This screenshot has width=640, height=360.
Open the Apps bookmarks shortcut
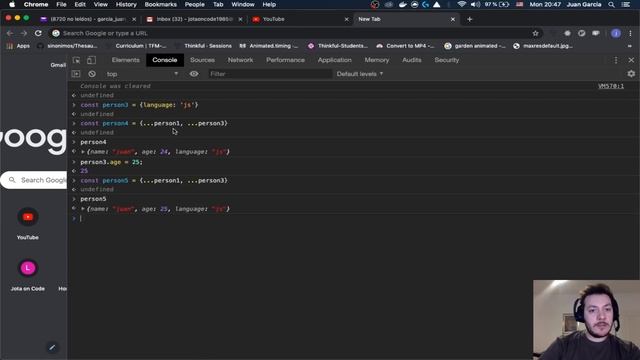(x=18, y=46)
